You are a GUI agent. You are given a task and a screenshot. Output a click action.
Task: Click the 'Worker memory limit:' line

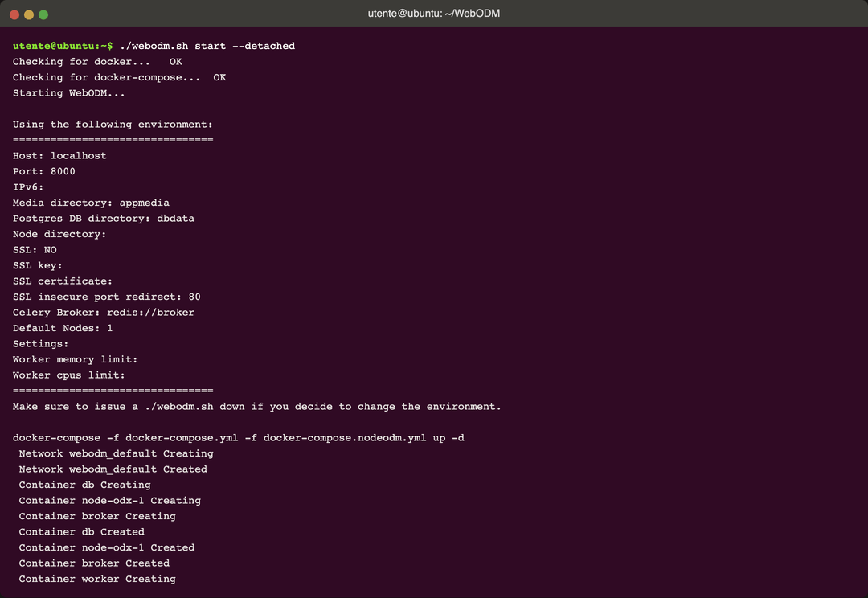click(75, 360)
